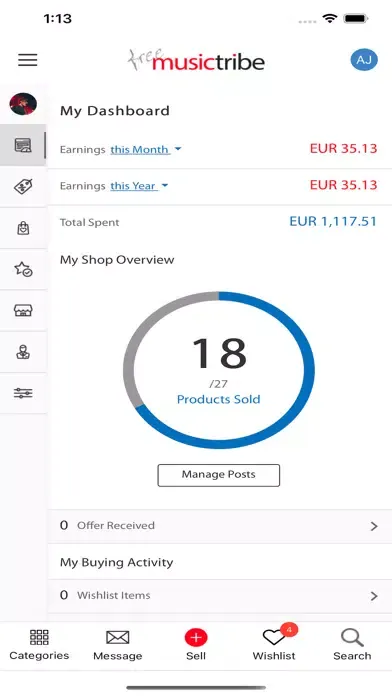Tap the 1:13 clock in the status bar
The height and width of the screenshot is (696, 392).
point(58,18)
